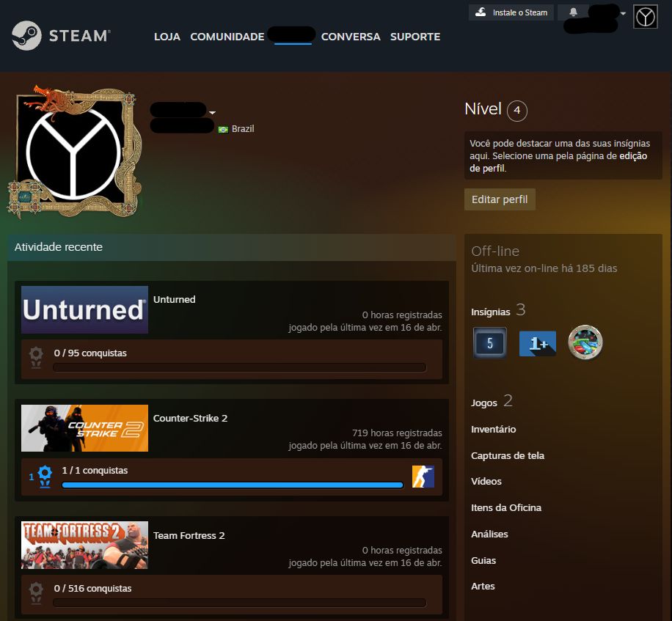Expand the profile name dropdown arrow

pos(212,113)
